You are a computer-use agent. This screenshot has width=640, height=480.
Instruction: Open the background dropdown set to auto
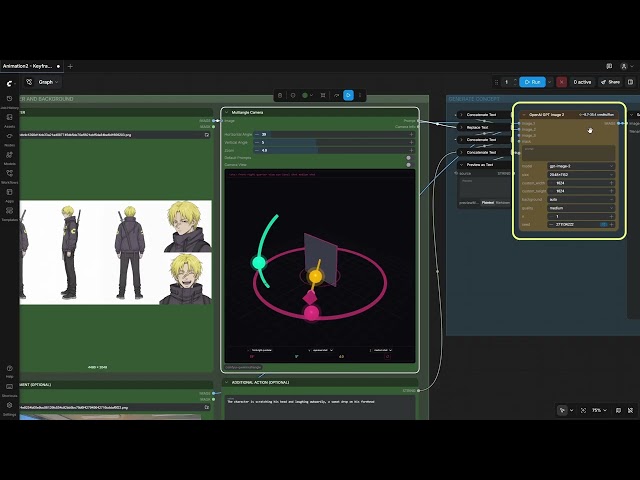tap(581, 200)
